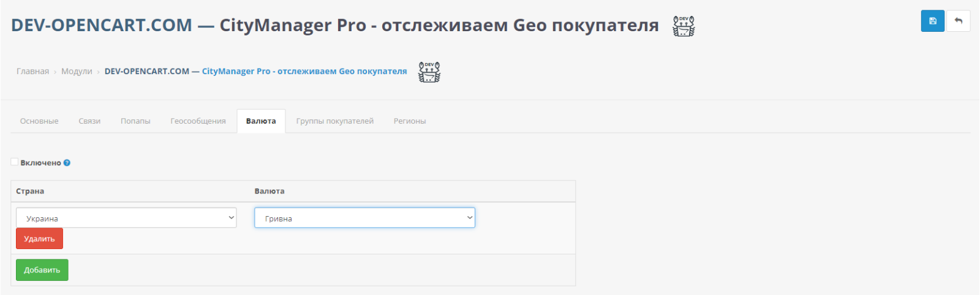This screenshot has height=295, width=980.
Task: Click the back arrow icon button
Action: tap(958, 21)
